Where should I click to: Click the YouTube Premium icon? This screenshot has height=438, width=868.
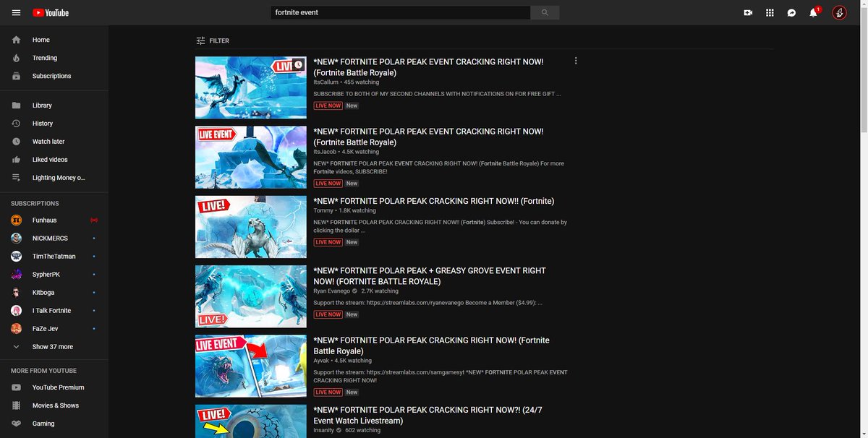pyautogui.click(x=16, y=387)
